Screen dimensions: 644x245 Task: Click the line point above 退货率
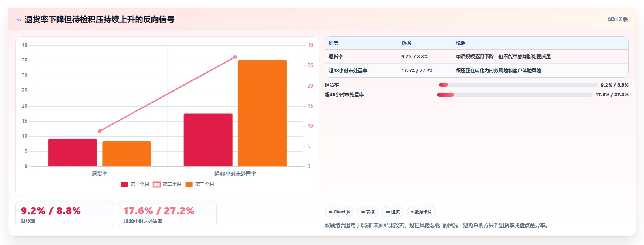point(99,131)
